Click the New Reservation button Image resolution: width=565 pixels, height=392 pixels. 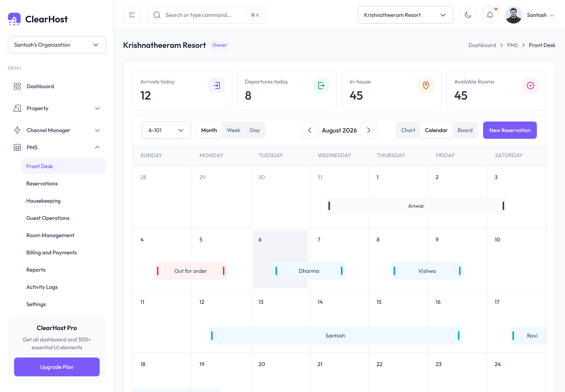tap(510, 130)
